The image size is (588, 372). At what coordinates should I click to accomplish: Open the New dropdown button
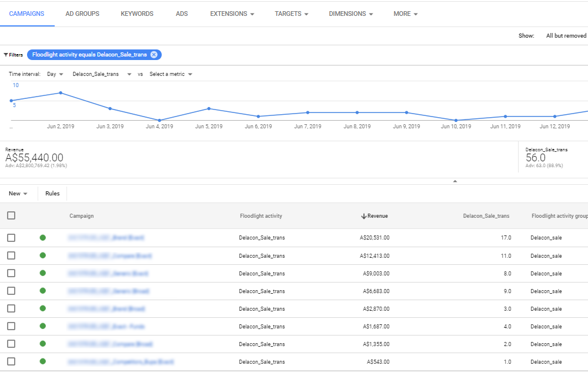tap(18, 194)
